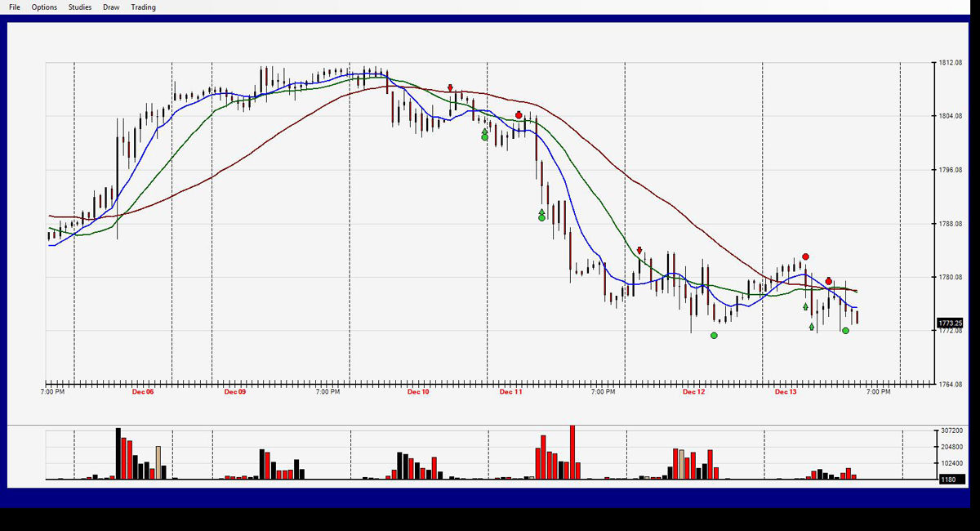The height and width of the screenshot is (531, 980).
Task: Click the red down-arrow signal just before Dec 12
Action: (639, 251)
